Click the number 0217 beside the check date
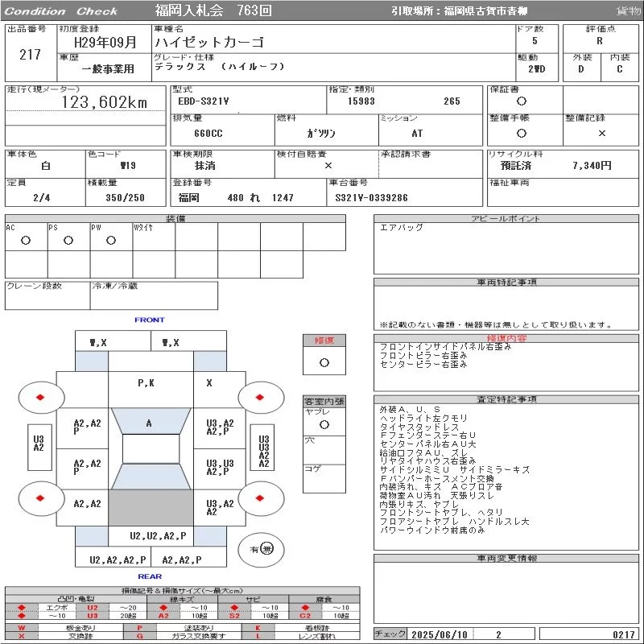Screen dimensions: 644x644 pyautogui.click(x=623, y=634)
